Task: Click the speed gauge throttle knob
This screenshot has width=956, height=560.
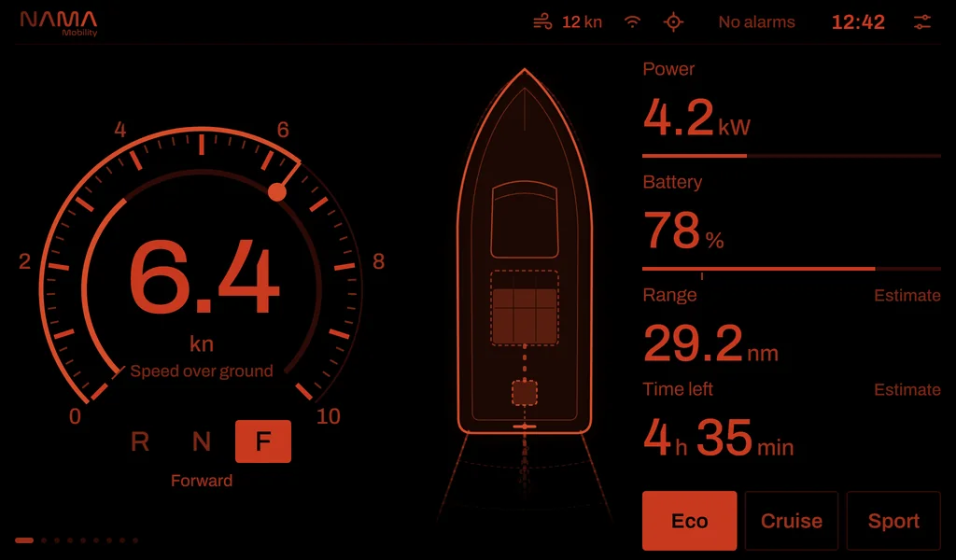Action: [x=277, y=192]
